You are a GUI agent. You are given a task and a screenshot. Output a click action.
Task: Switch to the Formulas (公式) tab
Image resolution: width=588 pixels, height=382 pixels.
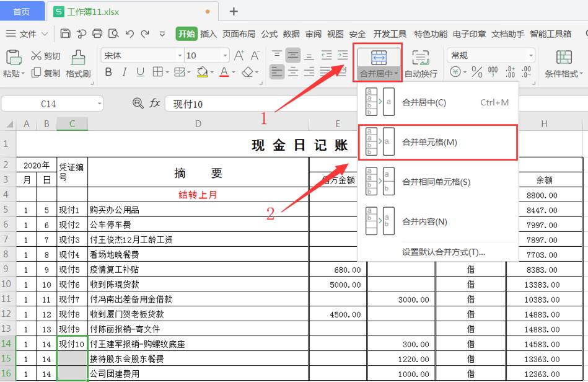pos(270,34)
